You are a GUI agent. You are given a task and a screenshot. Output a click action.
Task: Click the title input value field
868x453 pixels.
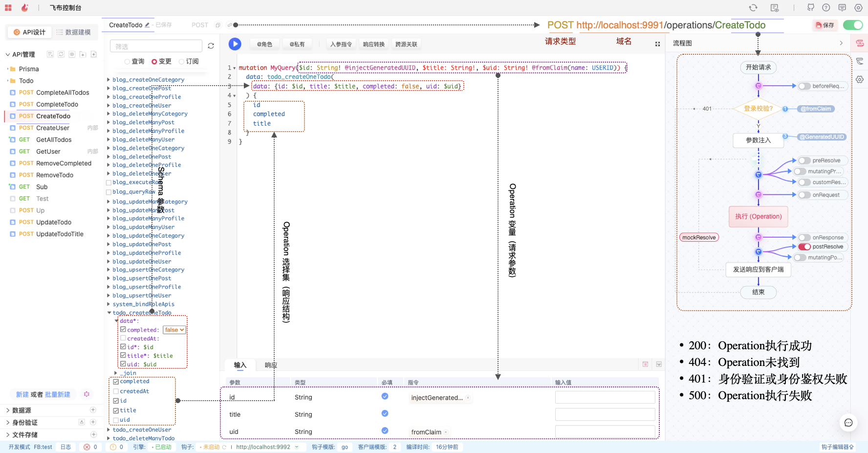pos(605,414)
